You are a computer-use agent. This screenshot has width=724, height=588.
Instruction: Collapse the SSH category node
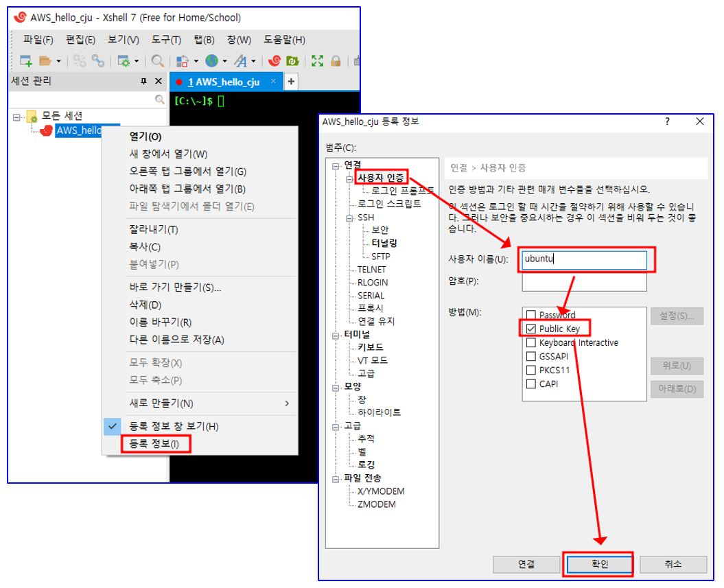(x=349, y=218)
